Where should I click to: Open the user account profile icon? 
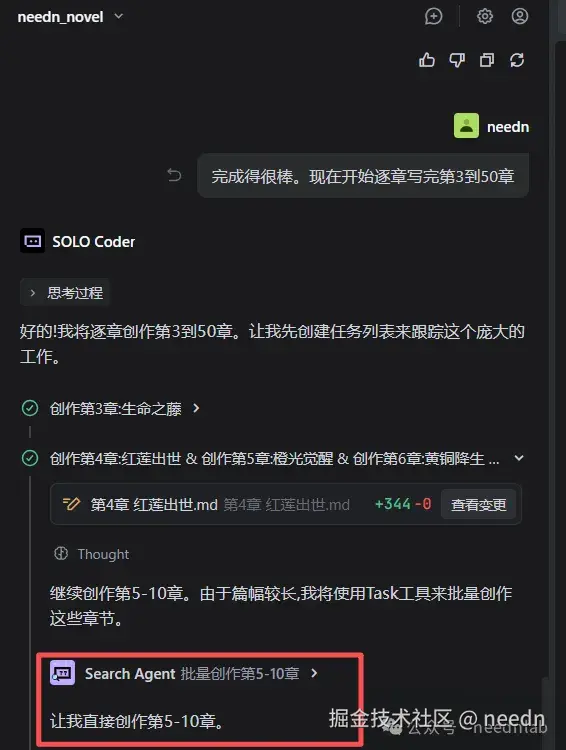(x=520, y=16)
